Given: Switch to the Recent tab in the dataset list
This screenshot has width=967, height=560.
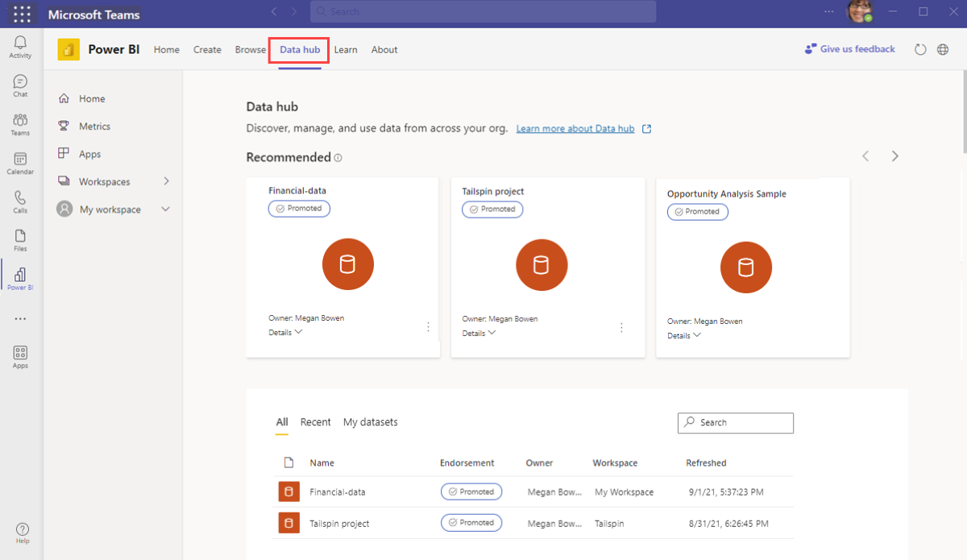Looking at the screenshot, I should 315,421.
